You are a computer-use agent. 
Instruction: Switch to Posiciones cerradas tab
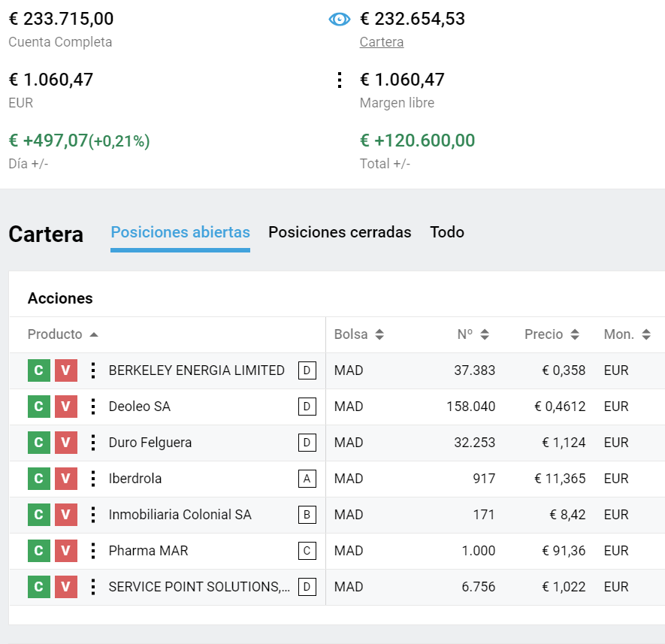point(340,232)
